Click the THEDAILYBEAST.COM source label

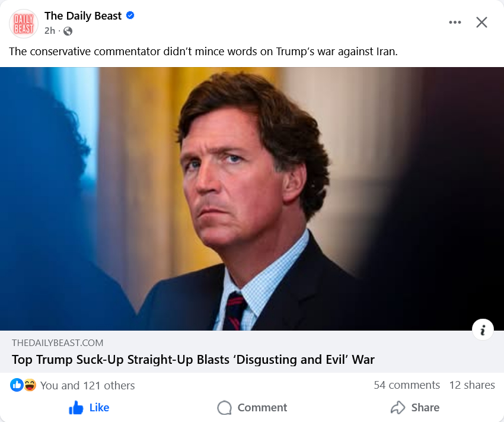coord(58,343)
